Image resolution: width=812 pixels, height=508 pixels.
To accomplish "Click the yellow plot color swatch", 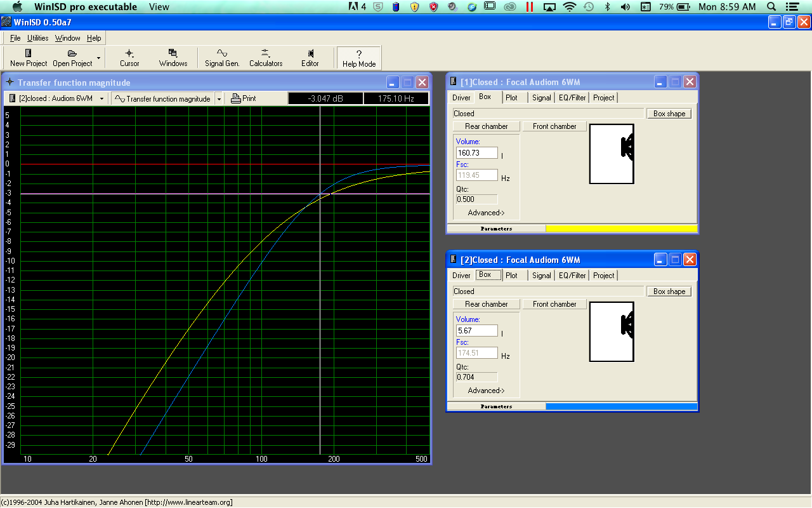I will point(622,229).
